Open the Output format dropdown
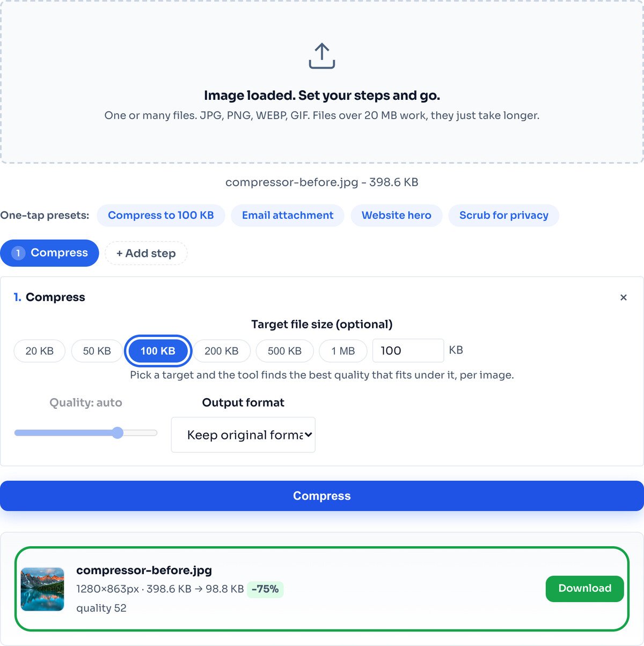This screenshot has height=646, width=644. pos(243,435)
